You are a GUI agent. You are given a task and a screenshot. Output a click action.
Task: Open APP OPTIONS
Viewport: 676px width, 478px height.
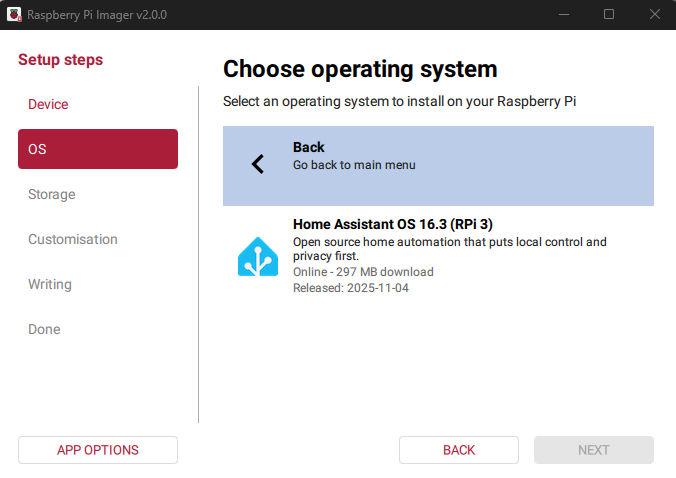tap(97, 450)
